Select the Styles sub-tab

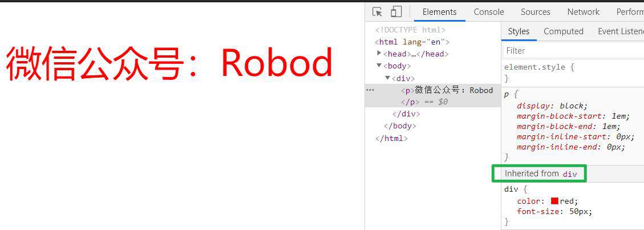(x=519, y=31)
